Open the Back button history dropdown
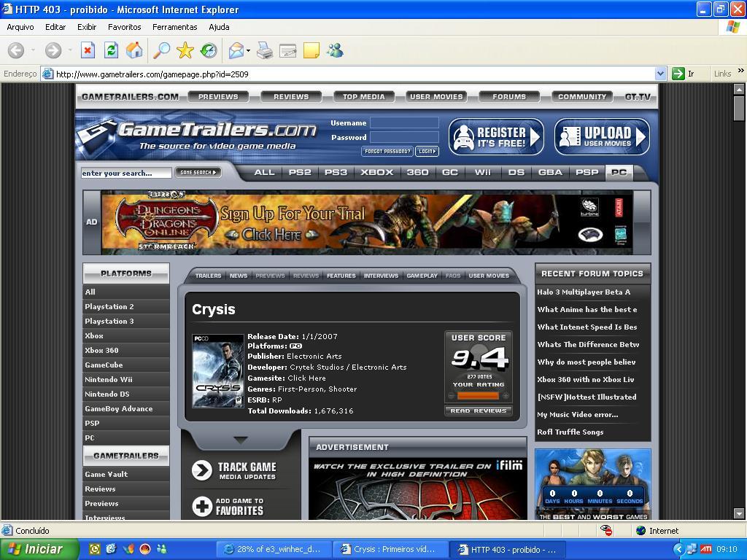Screen dimensions: 747x560 pyautogui.click(x=33, y=50)
